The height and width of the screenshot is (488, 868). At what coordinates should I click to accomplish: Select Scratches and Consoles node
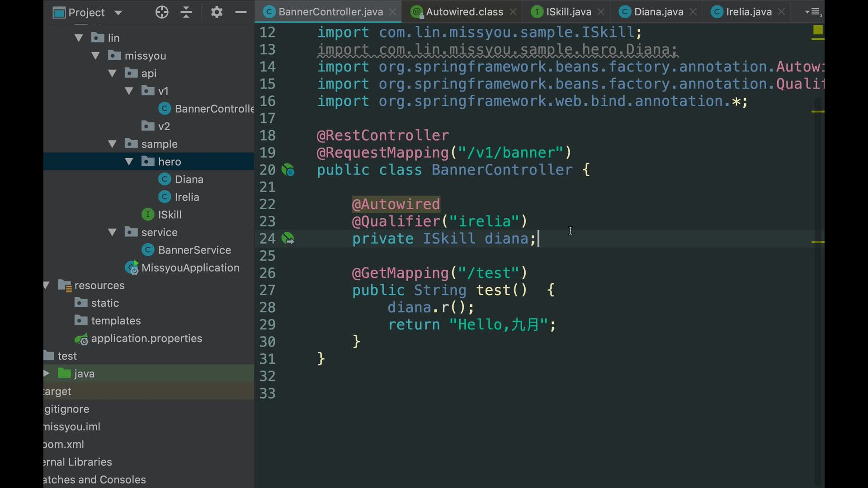pos(94,479)
